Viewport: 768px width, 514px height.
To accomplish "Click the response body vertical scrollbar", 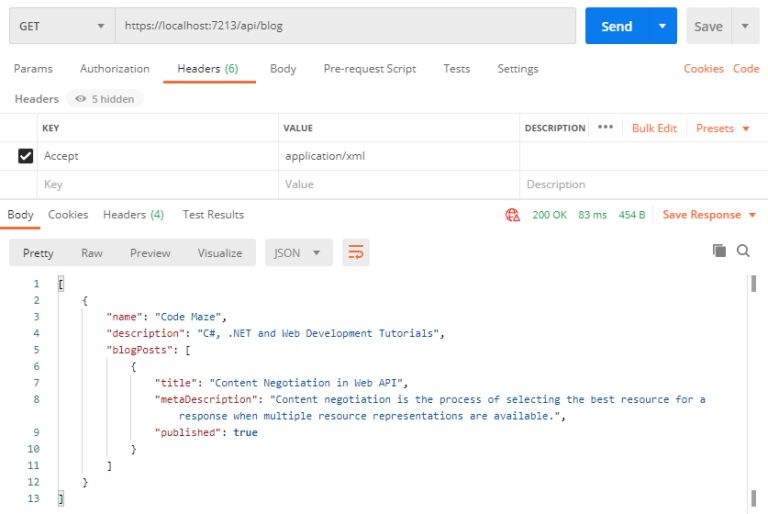I will pos(753,392).
